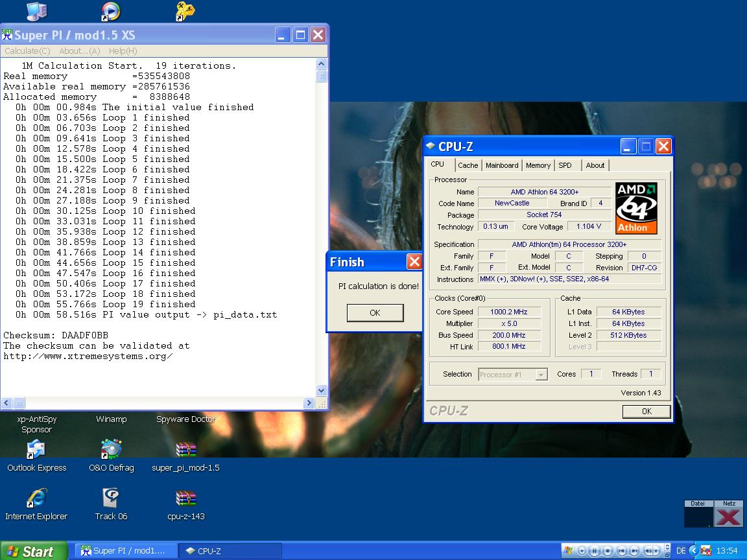Viewport: 747px width, 560px height.
Task: Close the Finish dialog with X
Action: coord(414,261)
